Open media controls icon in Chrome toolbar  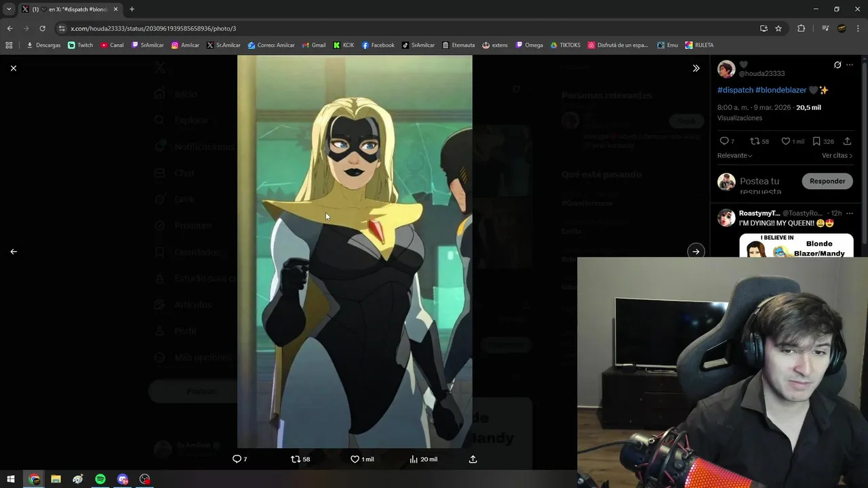(x=825, y=28)
